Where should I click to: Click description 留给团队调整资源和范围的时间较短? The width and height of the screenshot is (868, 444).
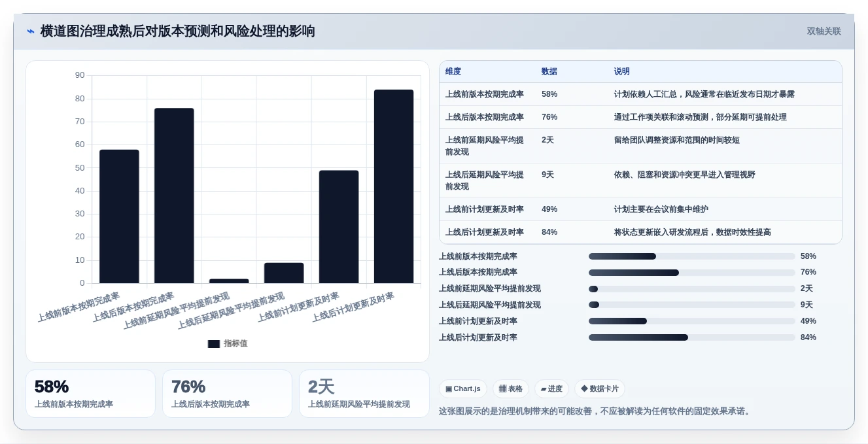click(x=677, y=140)
